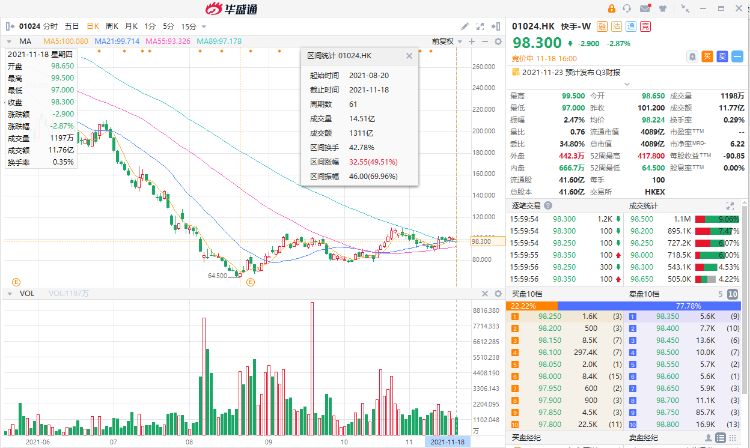Select the 周K weekly chart tab
Image resolution: width=750 pixels, height=448 pixels.
112,26
